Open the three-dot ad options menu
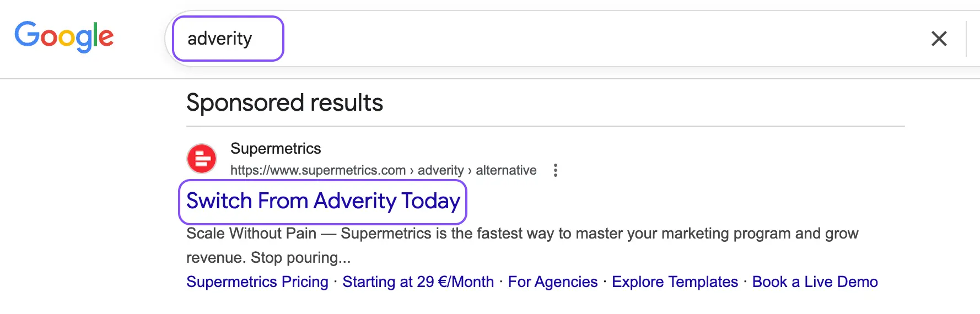Image resolution: width=980 pixels, height=314 pixels. [x=555, y=170]
